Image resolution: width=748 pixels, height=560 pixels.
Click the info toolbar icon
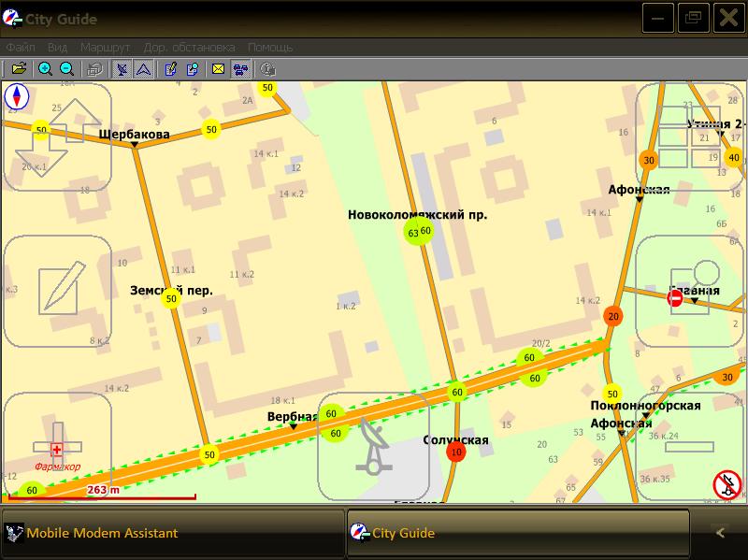pyautogui.click(x=267, y=68)
